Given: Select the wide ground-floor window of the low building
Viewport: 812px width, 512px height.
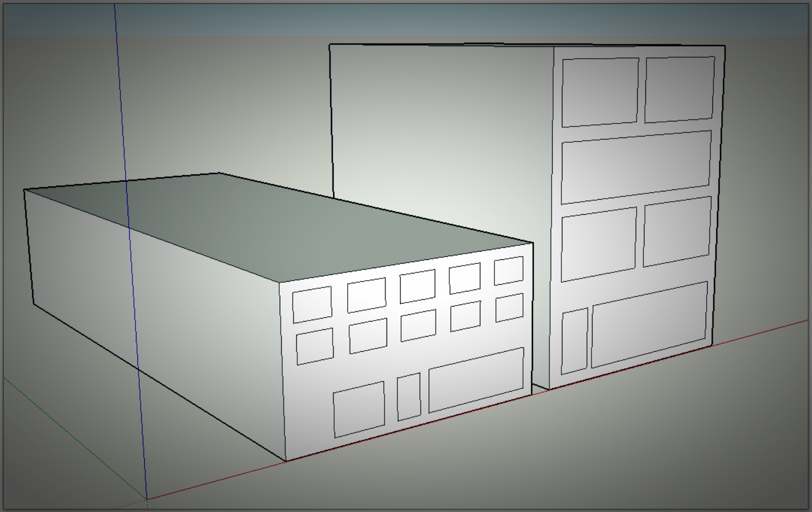Looking at the screenshot, I should point(476,380).
